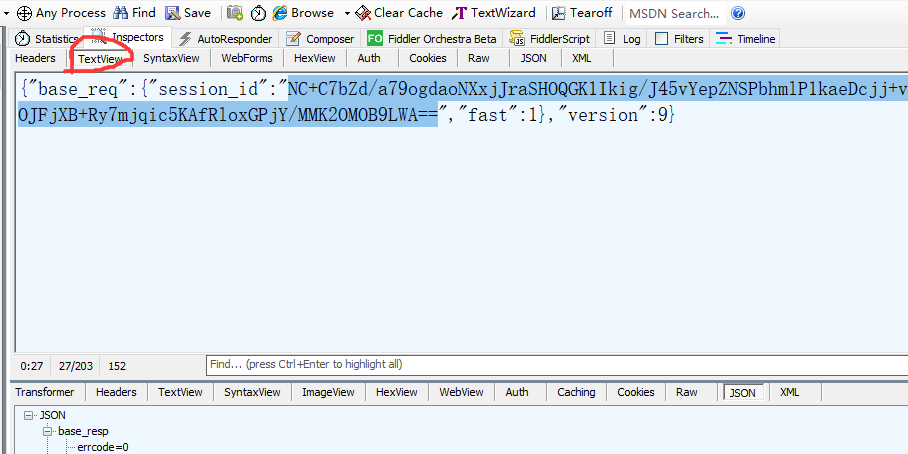Open the response WebView tab
Viewport: 908px width, 454px height.
[x=462, y=392]
